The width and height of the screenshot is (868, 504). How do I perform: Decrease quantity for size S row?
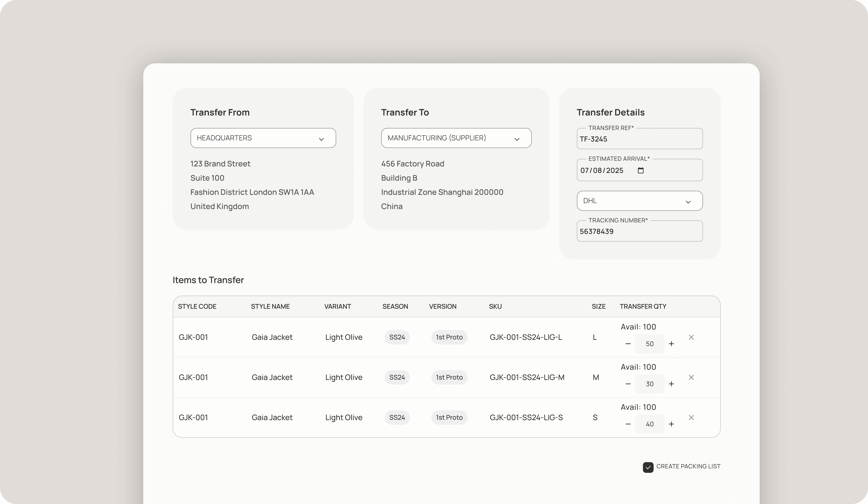click(628, 424)
